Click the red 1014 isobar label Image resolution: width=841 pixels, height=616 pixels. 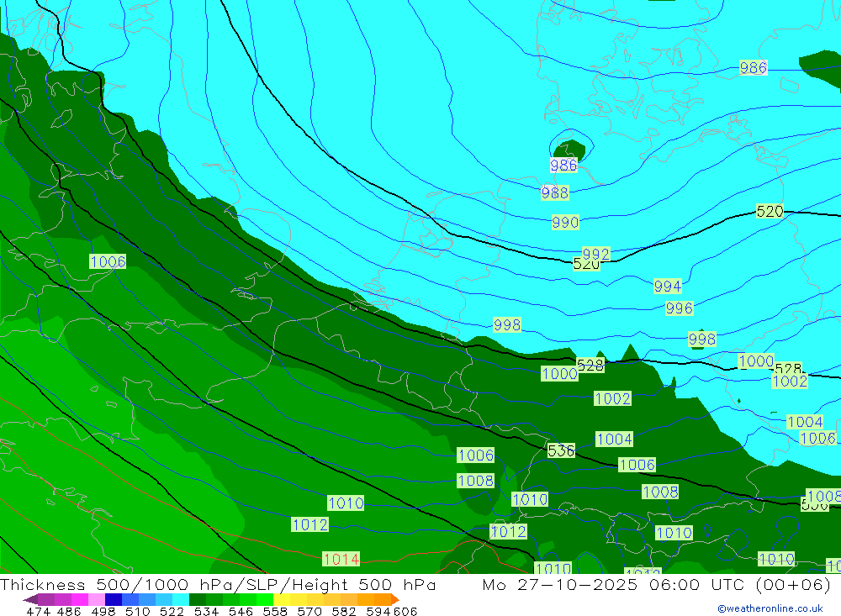[x=341, y=559]
